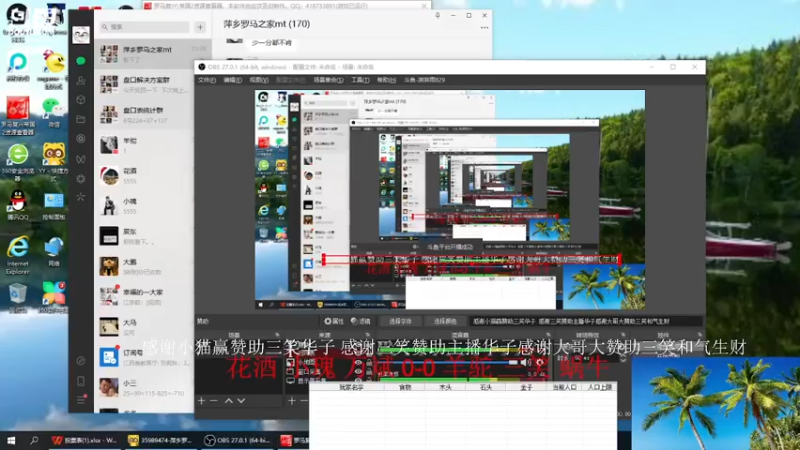This screenshot has width=800, height=450.
Task: Open WeChat desktop shortcut icon
Action: [x=54, y=112]
